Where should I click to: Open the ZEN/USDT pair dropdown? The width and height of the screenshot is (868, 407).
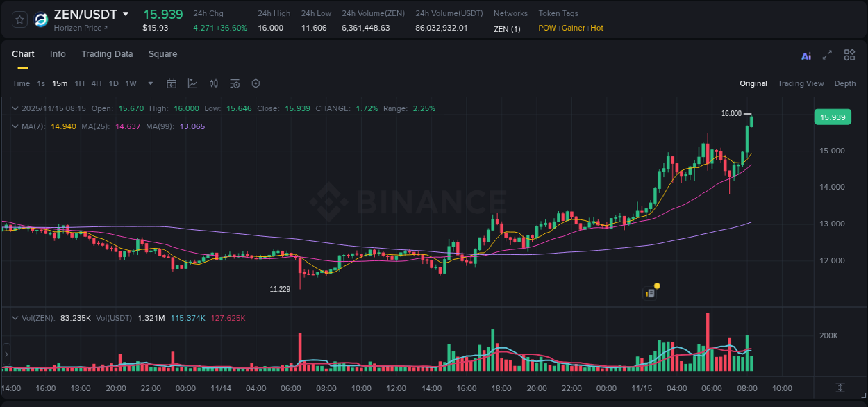(x=126, y=13)
